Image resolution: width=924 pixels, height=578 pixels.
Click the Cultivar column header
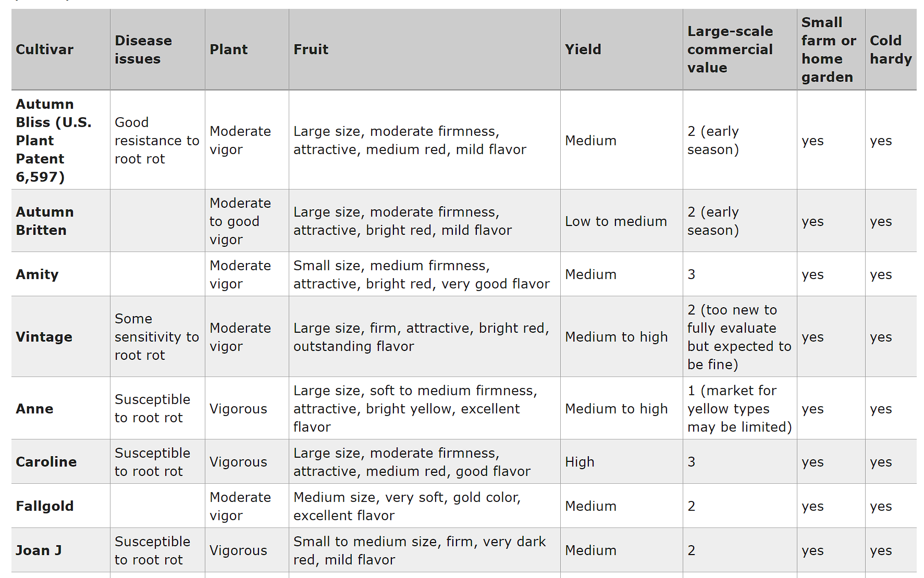(x=45, y=49)
